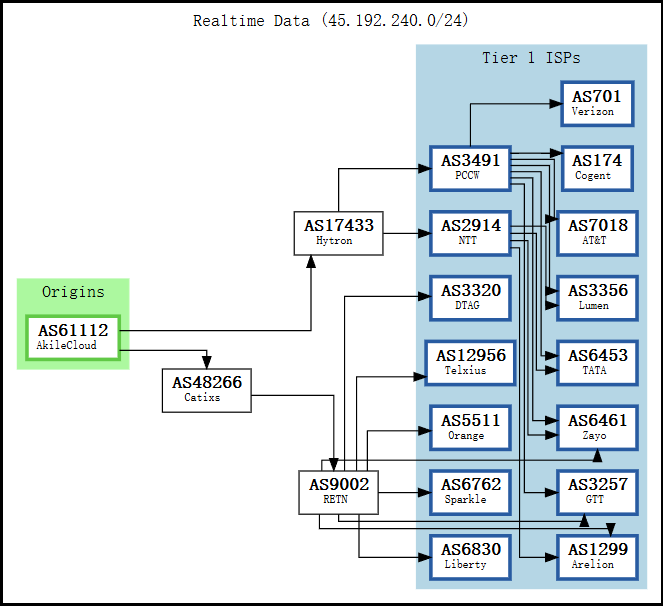Select the AS7018 AT&T node
Image resolution: width=663 pixels, height=606 pixels.
pyautogui.click(x=596, y=233)
